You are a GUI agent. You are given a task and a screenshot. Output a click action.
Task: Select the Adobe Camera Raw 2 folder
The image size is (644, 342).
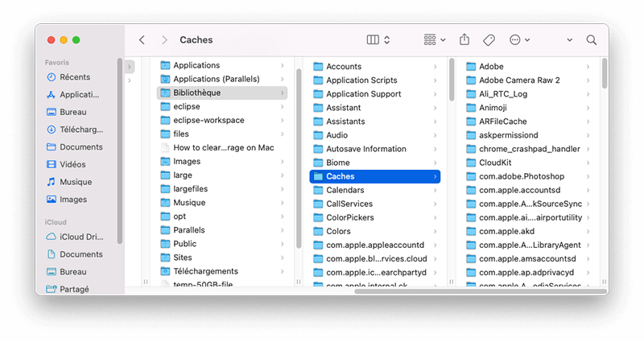[x=528, y=80]
